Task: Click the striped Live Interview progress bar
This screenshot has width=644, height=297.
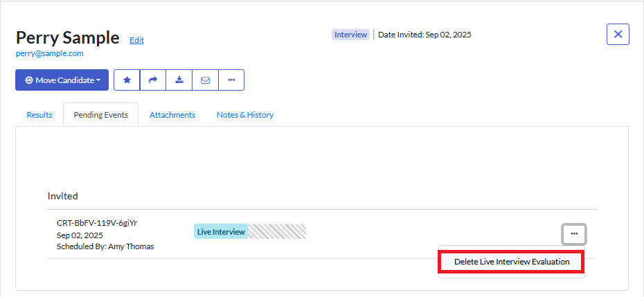Action: pos(277,232)
